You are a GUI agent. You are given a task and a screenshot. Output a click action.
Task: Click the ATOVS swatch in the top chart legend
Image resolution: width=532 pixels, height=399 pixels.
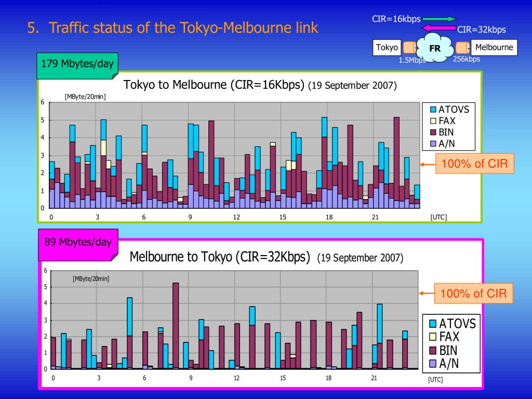(433, 110)
